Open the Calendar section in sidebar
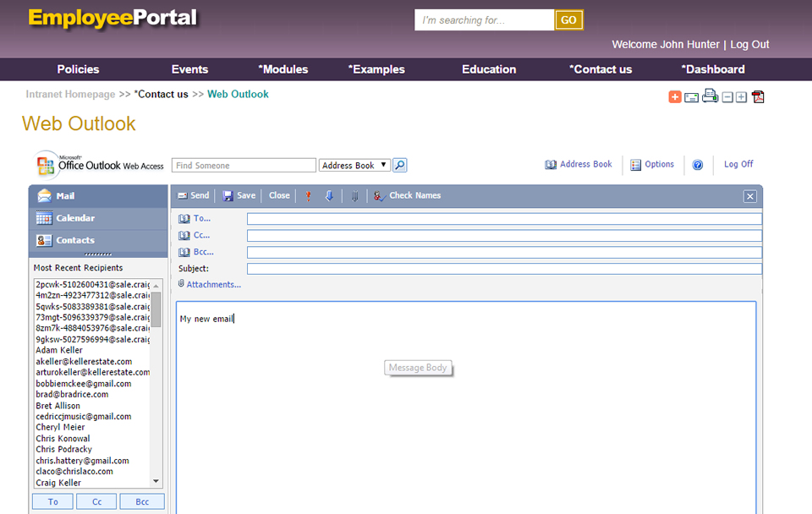 tap(75, 218)
